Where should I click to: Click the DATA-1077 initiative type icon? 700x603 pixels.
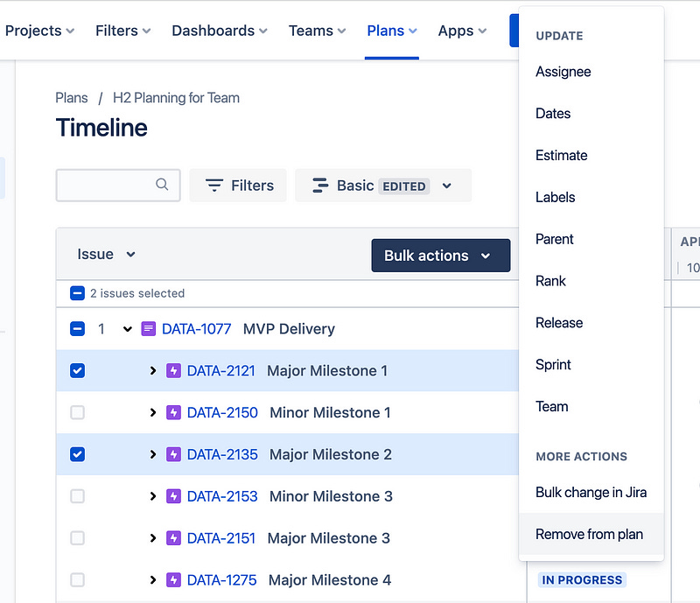pos(148,329)
